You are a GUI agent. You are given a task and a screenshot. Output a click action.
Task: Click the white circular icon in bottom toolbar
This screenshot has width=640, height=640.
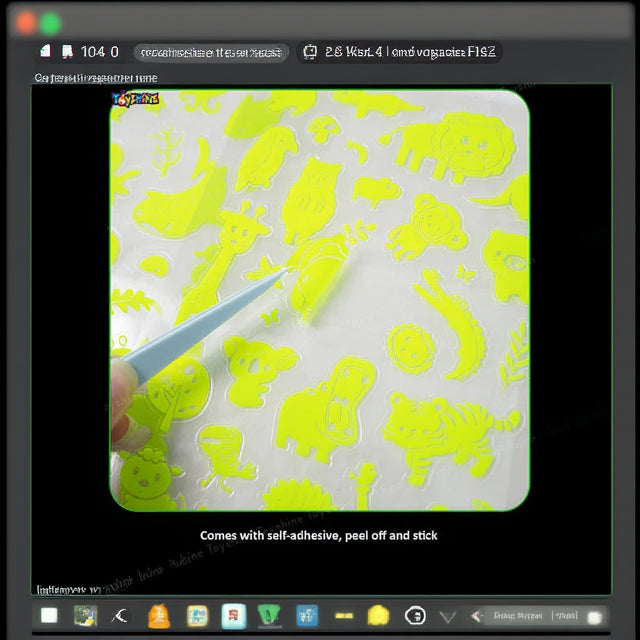pyautogui.click(x=415, y=616)
